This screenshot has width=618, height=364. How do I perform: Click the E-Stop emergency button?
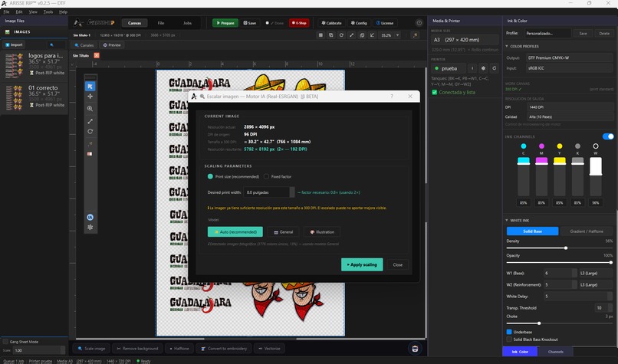299,23
